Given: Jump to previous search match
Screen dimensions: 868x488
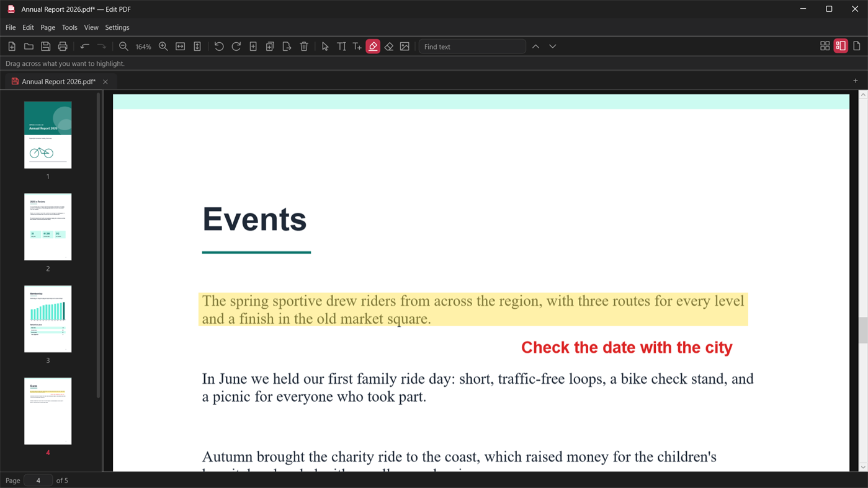Looking at the screenshot, I should [535, 47].
